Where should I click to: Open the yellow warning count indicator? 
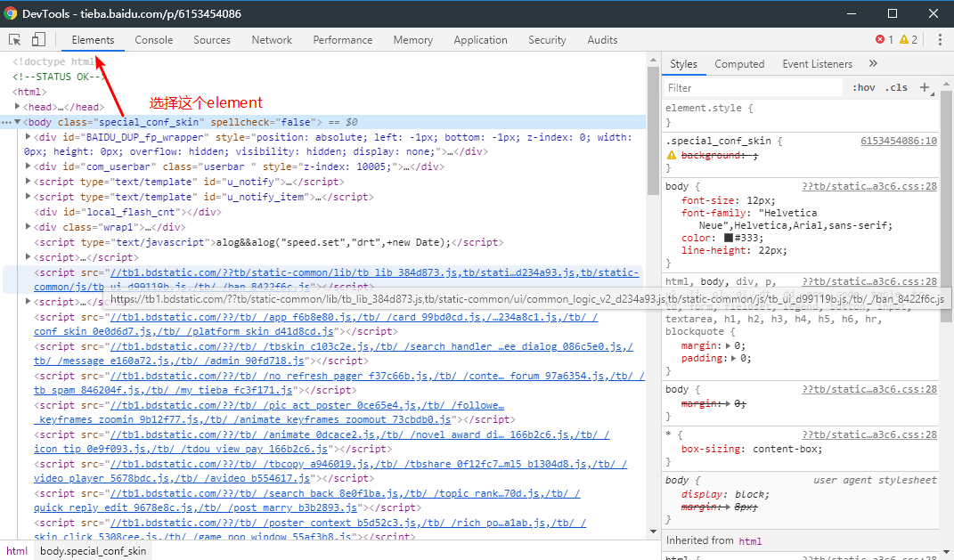(909, 39)
